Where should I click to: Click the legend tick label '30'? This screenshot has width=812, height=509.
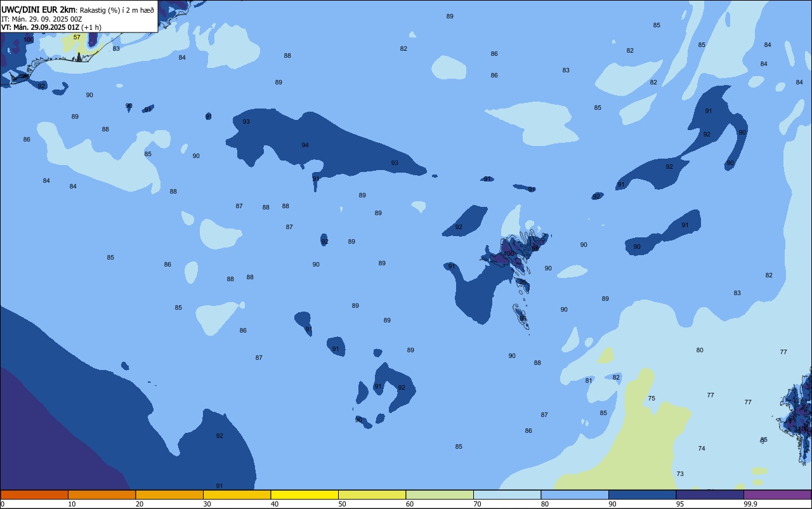pos(207,504)
